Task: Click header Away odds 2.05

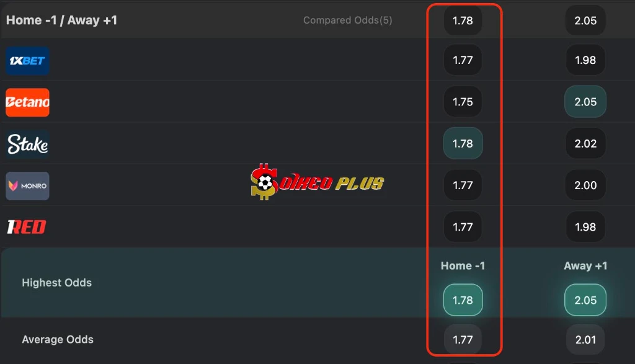Action: (585, 20)
